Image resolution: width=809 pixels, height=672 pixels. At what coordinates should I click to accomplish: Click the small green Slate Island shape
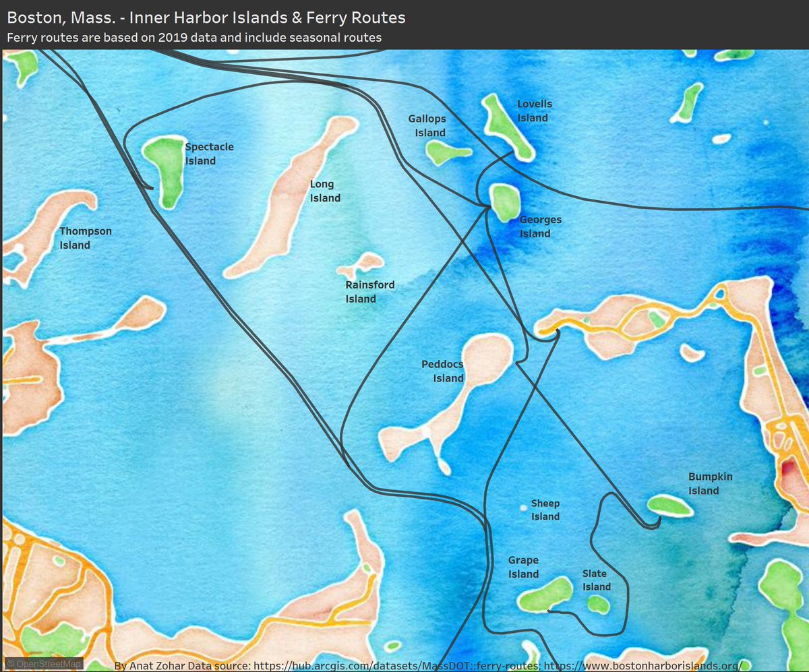[597, 604]
